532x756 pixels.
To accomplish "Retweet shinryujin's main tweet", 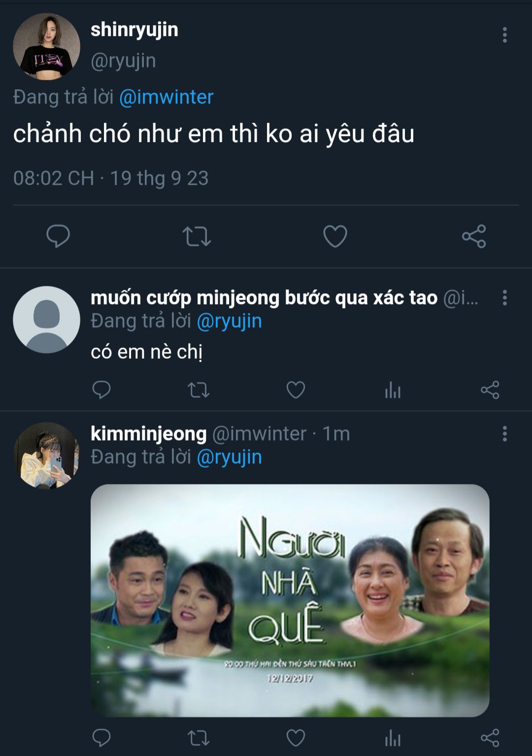I will pos(197,236).
